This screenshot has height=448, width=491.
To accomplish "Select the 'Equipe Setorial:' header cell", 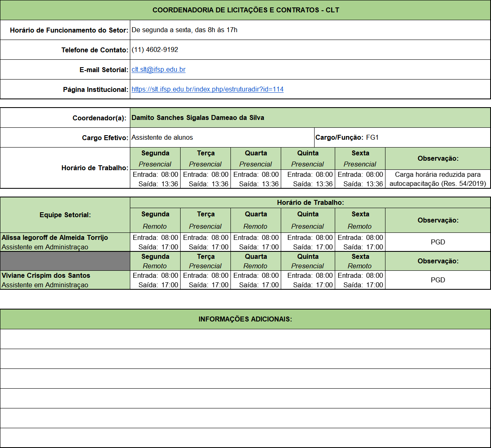I will [x=65, y=215].
